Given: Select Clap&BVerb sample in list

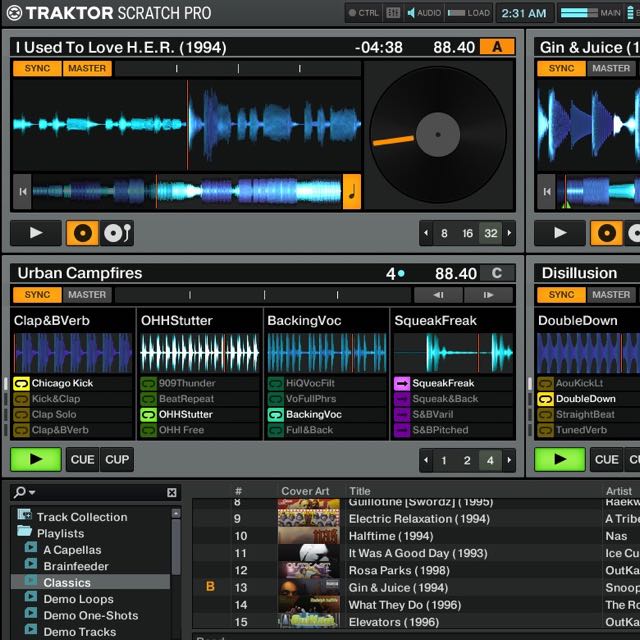Looking at the screenshot, I should click(73, 430).
